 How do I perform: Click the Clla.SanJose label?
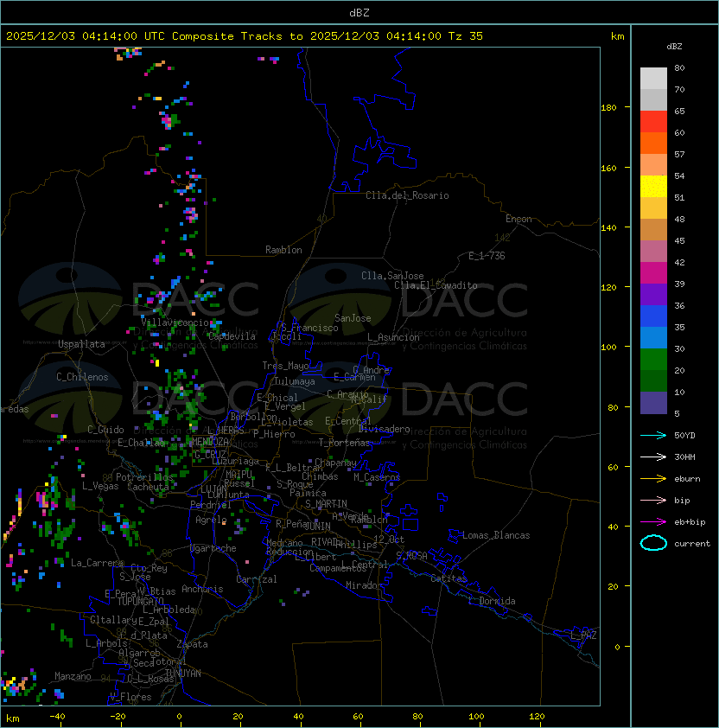(x=392, y=276)
